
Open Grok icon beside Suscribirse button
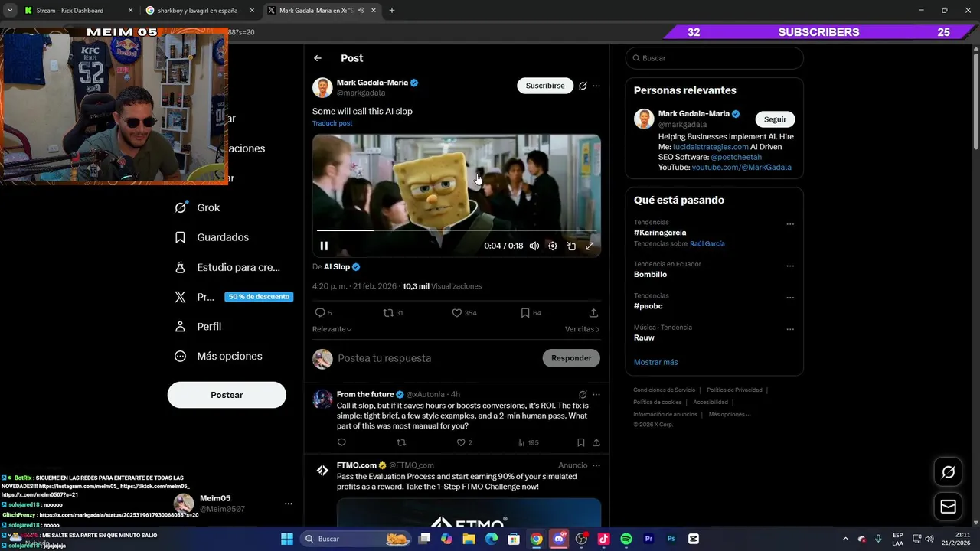tap(583, 86)
